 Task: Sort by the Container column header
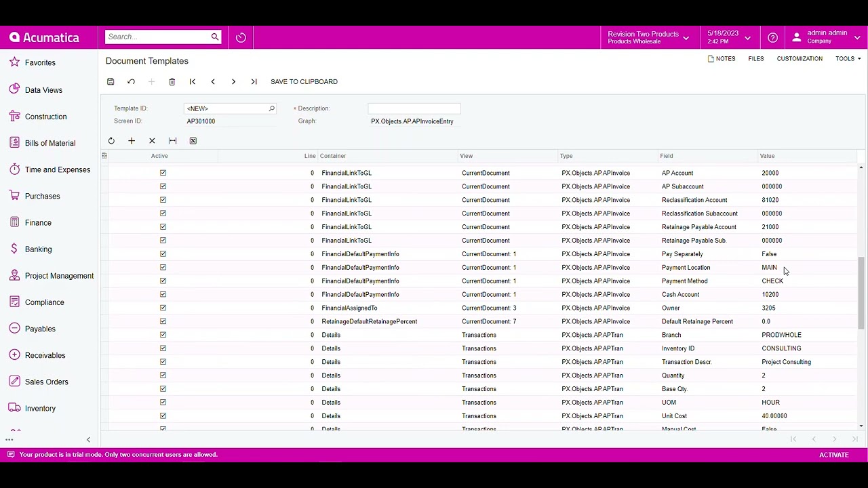[x=389, y=156]
